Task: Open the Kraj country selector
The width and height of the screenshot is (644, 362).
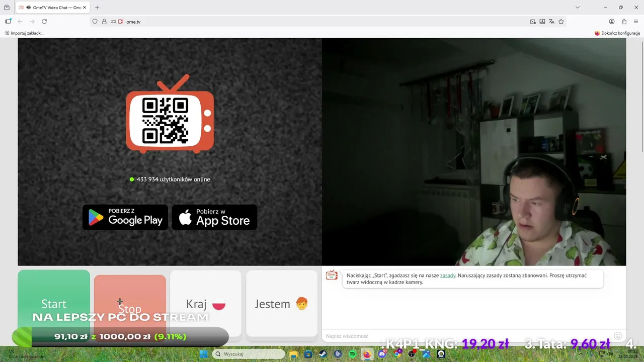Action: [206, 304]
